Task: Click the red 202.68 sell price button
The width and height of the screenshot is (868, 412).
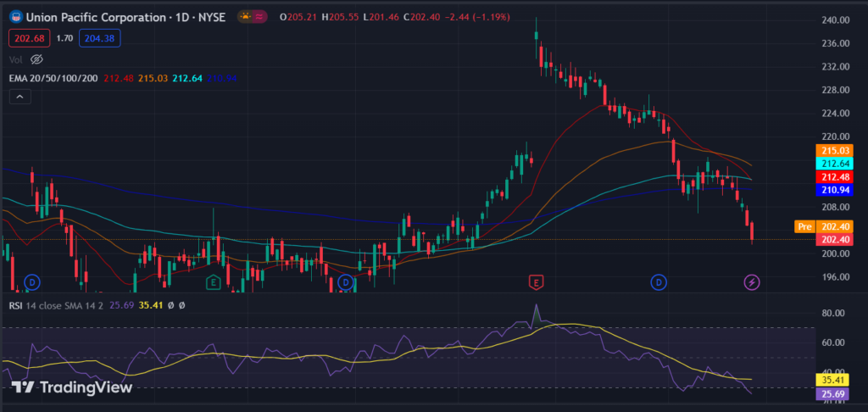Action: (x=30, y=38)
